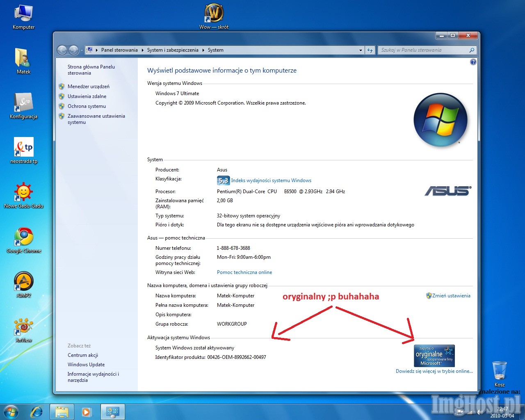The width and height of the screenshot is (525, 420).
Task: Open Indeks wydajności systemu Windows link
Action: coord(271,180)
